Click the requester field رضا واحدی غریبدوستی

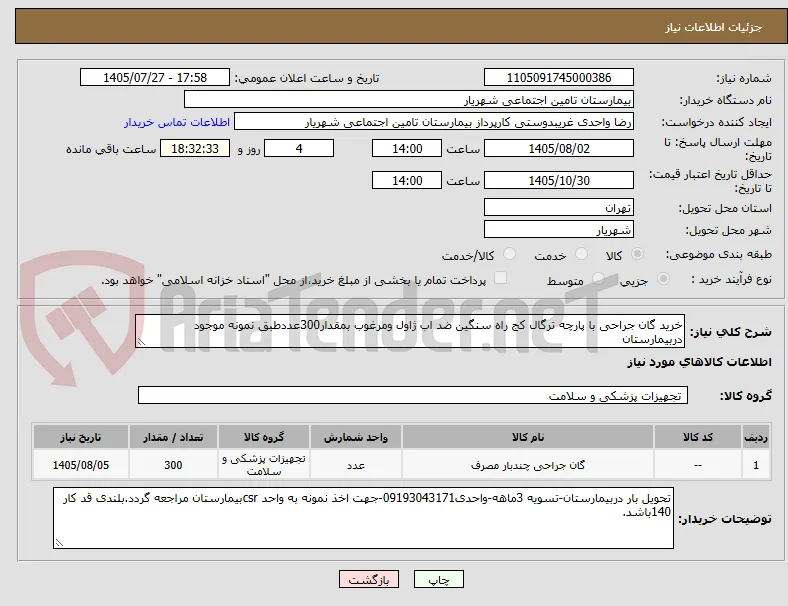tap(434, 122)
